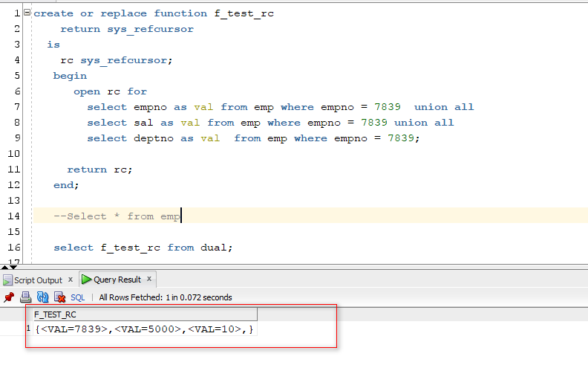Click the 'All Rows Fetched' status text
This screenshot has height=368, width=588.
pos(166,297)
